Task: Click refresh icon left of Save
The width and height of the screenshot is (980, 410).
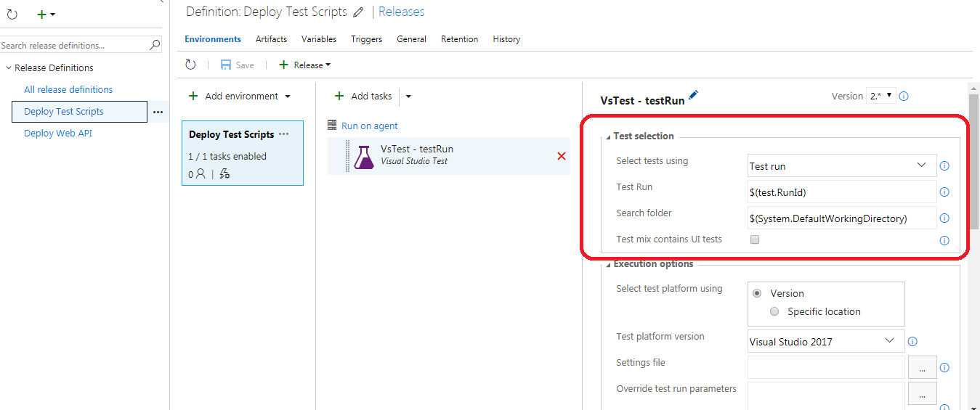Action: [190, 65]
